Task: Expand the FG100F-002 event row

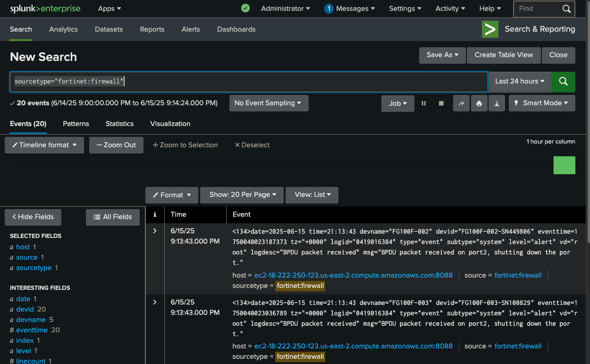Action: 155,231
